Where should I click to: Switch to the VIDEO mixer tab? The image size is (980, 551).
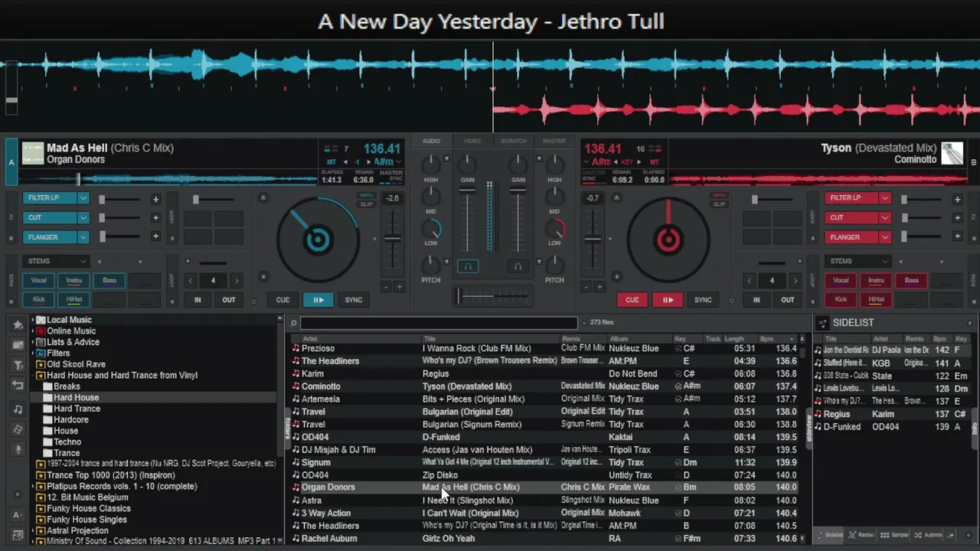472,141
